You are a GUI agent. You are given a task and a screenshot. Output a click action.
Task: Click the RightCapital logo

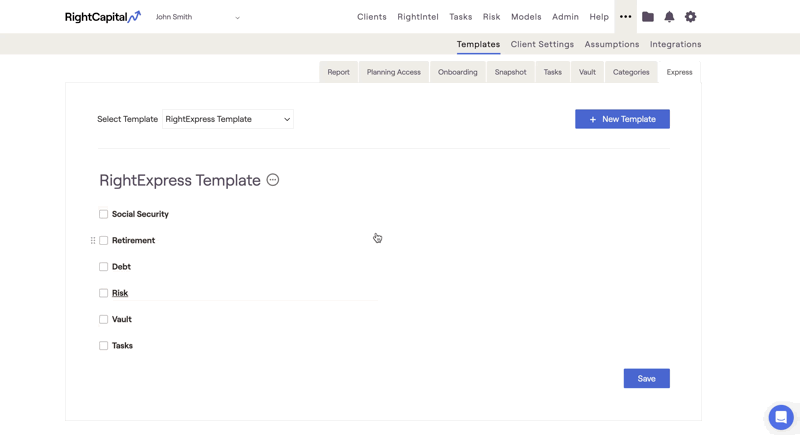pyautogui.click(x=103, y=17)
